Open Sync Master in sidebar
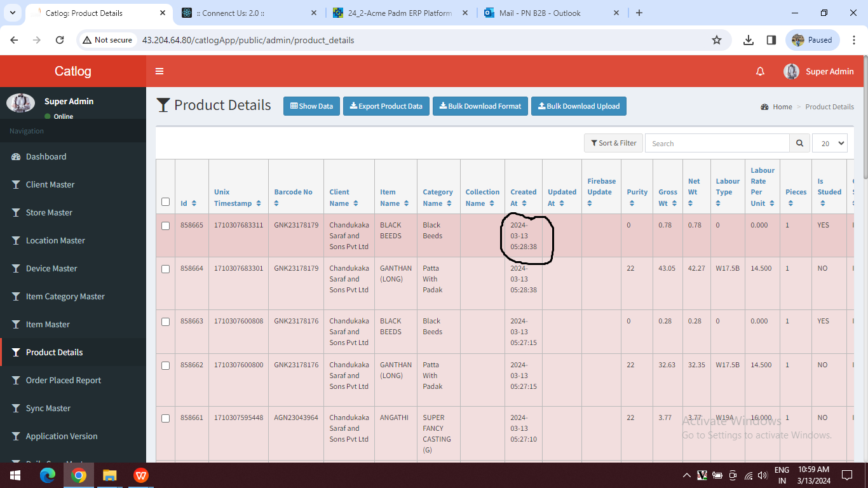Image resolution: width=868 pixels, height=488 pixels. pyautogui.click(x=73, y=408)
